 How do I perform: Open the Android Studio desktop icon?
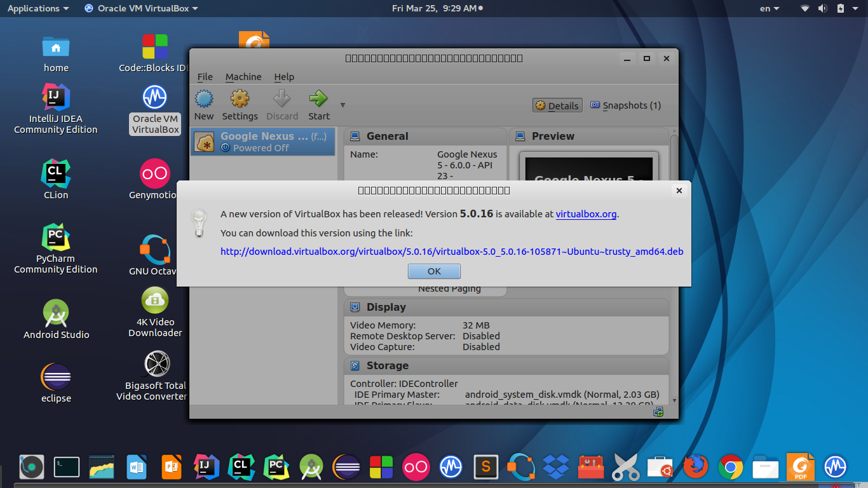pyautogui.click(x=56, y=320)
